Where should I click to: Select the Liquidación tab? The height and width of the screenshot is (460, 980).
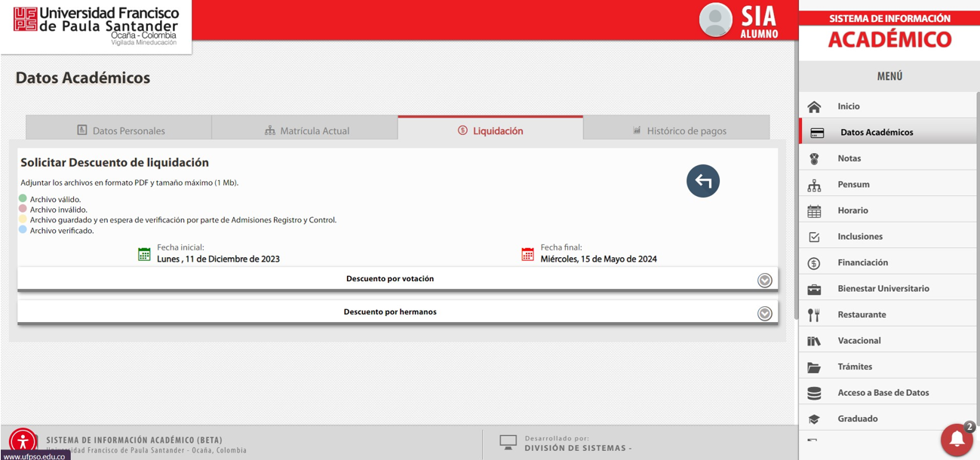[x=490, y=129]
